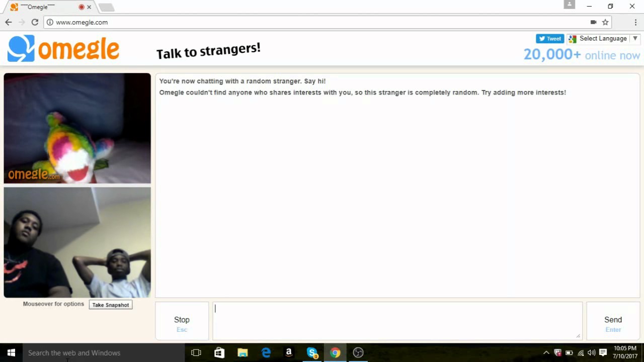
Task: Click the browser forward arrow
Action: click(22, 22)
